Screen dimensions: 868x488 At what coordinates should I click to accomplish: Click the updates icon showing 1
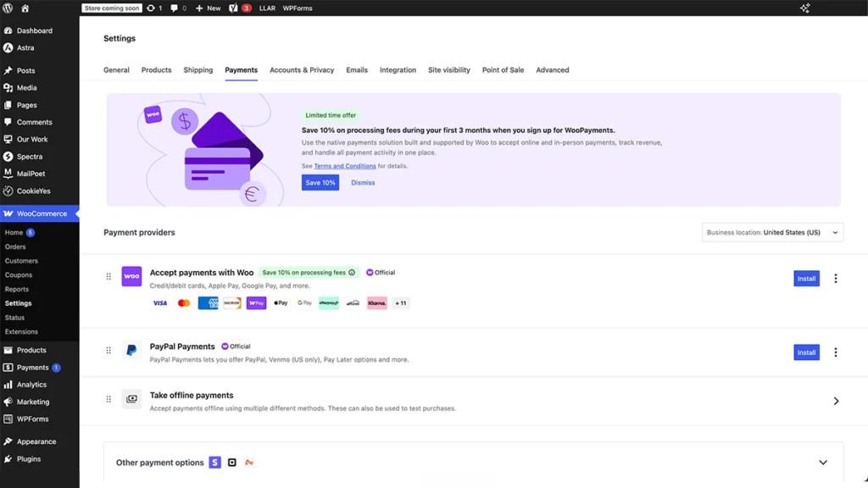pyautogui.click(x=154, y=8)
